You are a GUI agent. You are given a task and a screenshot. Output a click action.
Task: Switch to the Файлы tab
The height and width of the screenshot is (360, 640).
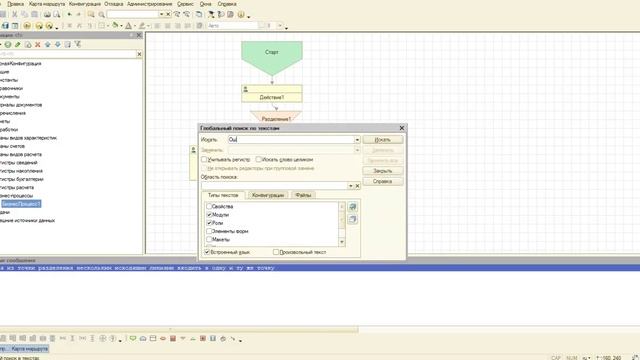(303, 195)
